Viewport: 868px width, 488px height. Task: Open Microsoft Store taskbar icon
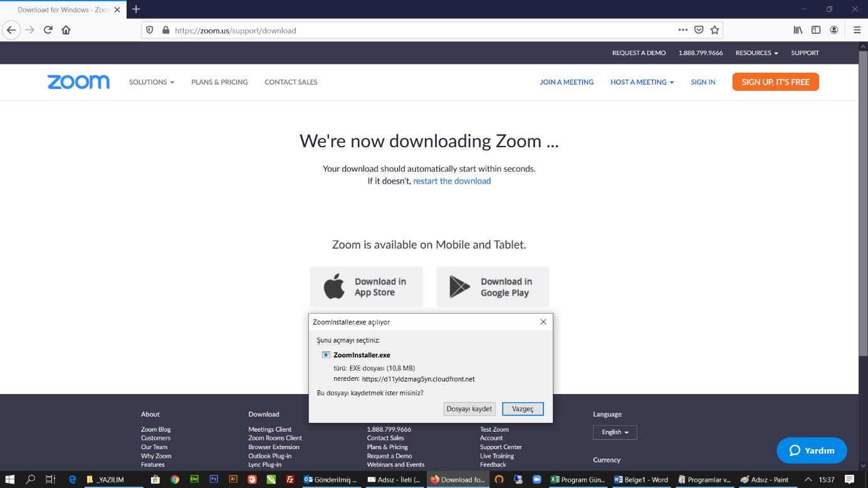coord(156,479)
